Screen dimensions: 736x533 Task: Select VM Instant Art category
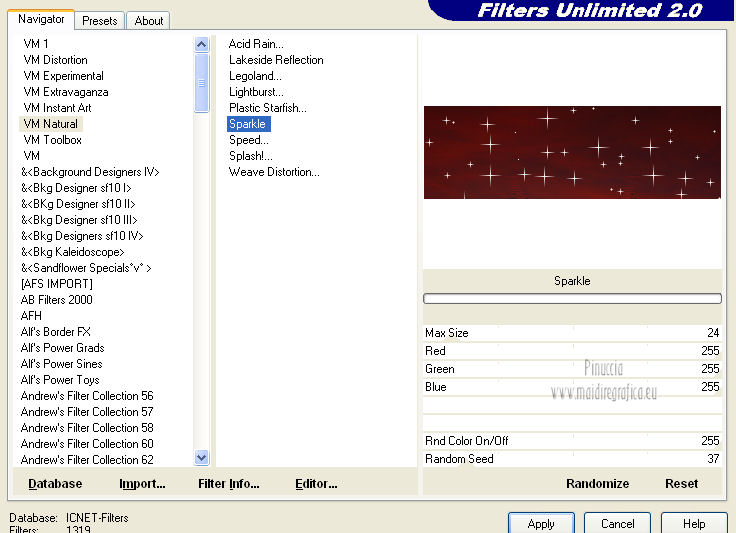tap(57, 108)
